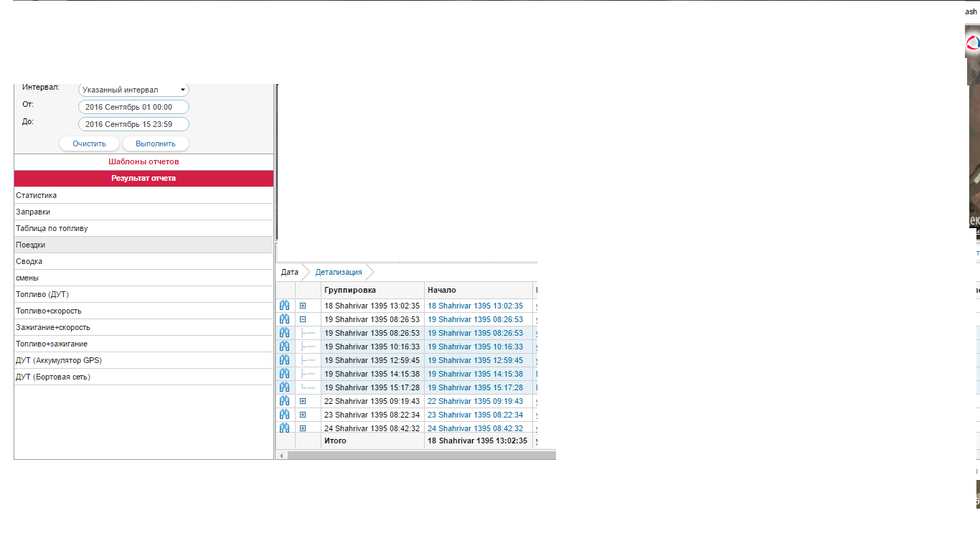Click binoculars icon for 19 Shahrivar 14:15:38 row
This screenshot has width=980, height=551.
(284, 374)
